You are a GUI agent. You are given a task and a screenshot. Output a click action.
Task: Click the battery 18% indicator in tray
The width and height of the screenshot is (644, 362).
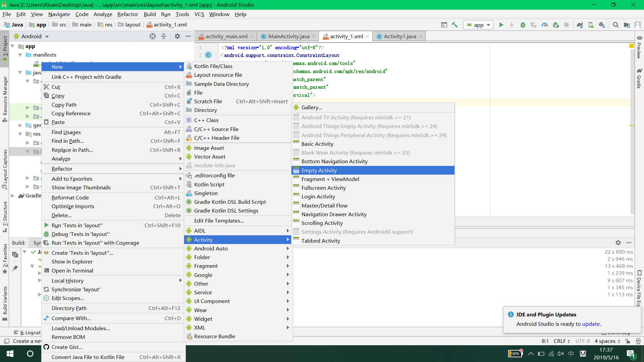tap(515, 354)
